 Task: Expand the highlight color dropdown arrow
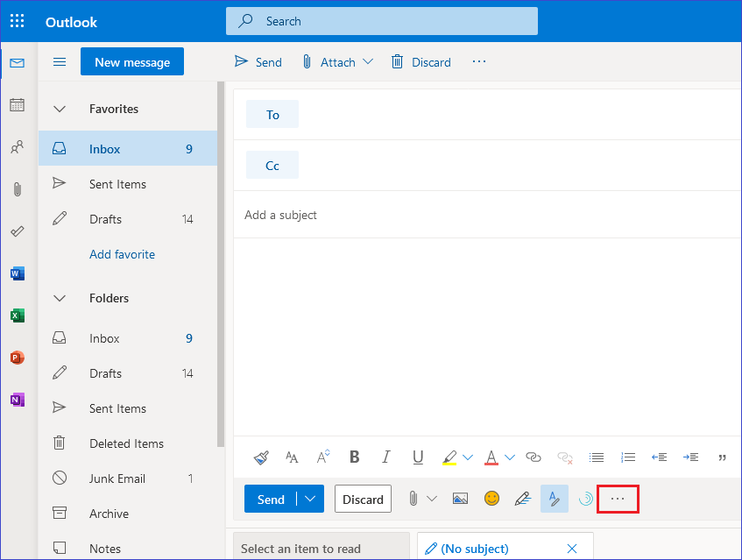tap(468, 457)
